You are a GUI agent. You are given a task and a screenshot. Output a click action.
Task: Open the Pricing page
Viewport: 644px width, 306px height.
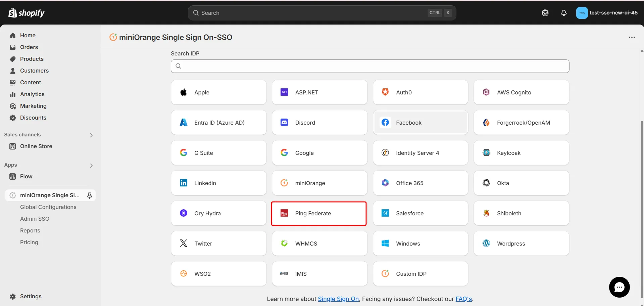pos(29,242)
